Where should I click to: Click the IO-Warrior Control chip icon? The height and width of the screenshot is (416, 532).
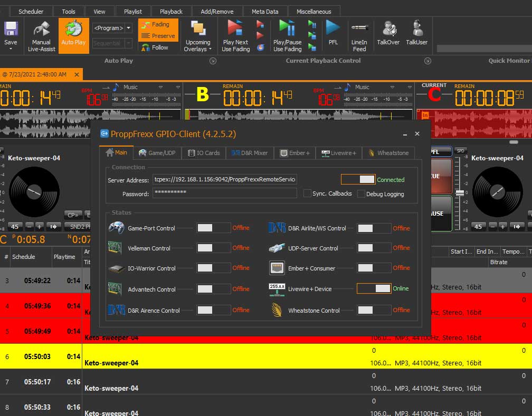pyautogui.click(x=116, y=269)
